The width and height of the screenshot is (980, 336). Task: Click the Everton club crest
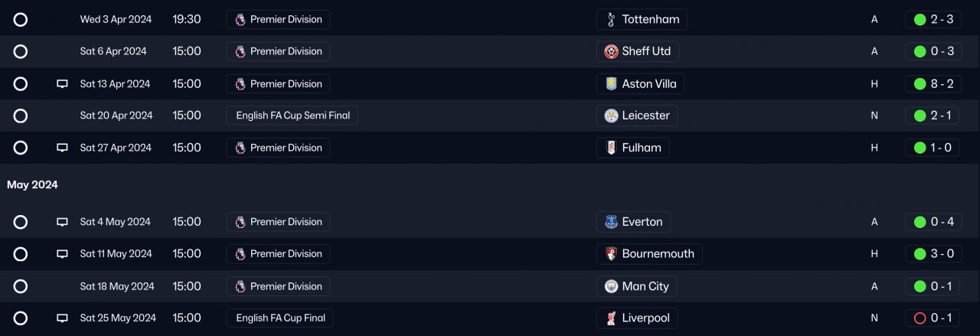click(x=611, y=222)
